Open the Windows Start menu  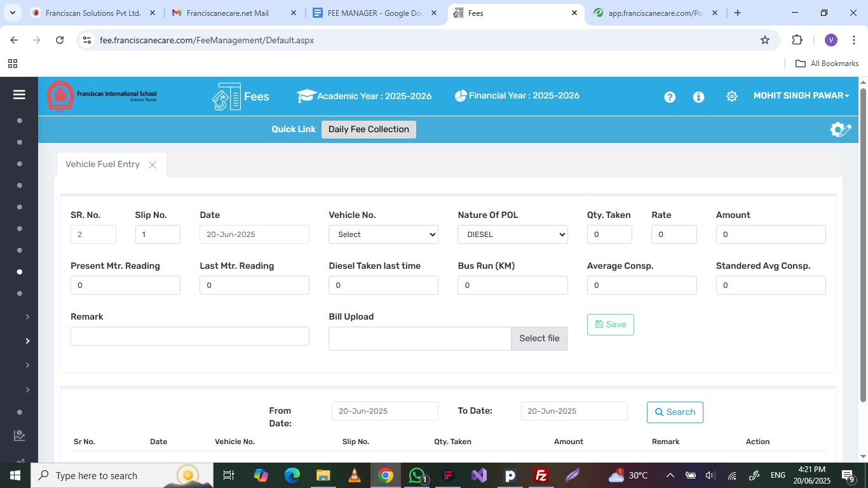[15, 475]
